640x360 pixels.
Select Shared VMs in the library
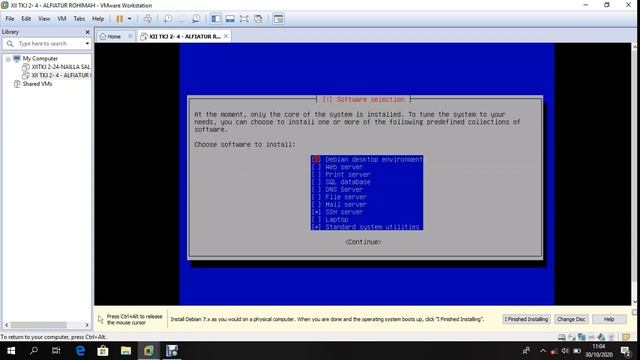[37, 84]
